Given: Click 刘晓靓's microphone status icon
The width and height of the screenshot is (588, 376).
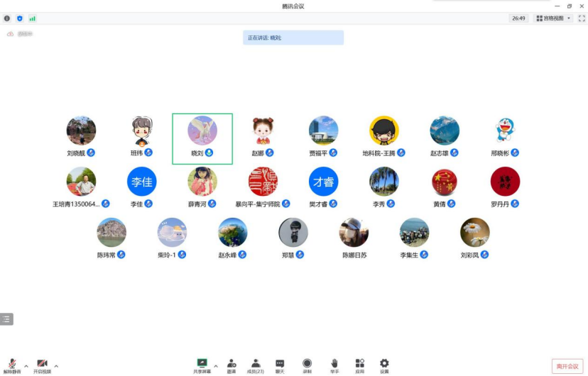Looking at the screenshot, I should [x=92, y=153].
